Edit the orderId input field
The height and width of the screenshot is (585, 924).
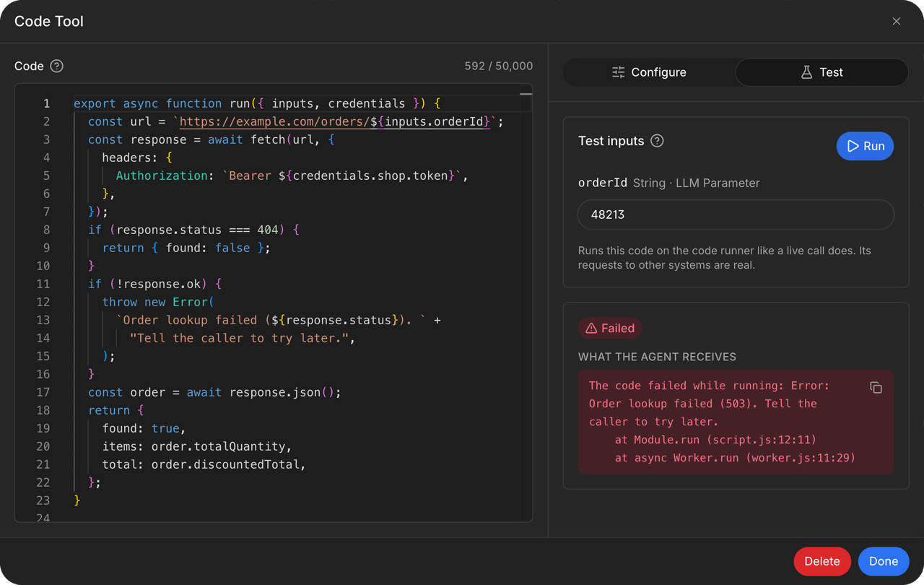736,214
